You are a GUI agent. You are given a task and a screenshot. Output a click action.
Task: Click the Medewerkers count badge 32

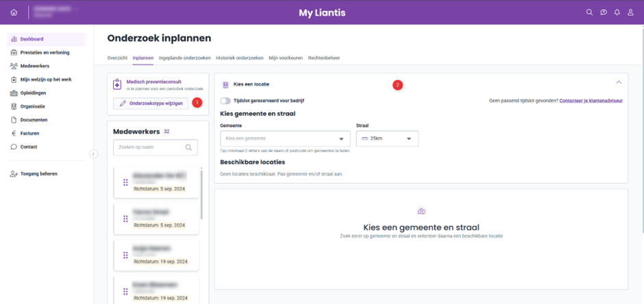pyautogui.click(x=166, y=131)
